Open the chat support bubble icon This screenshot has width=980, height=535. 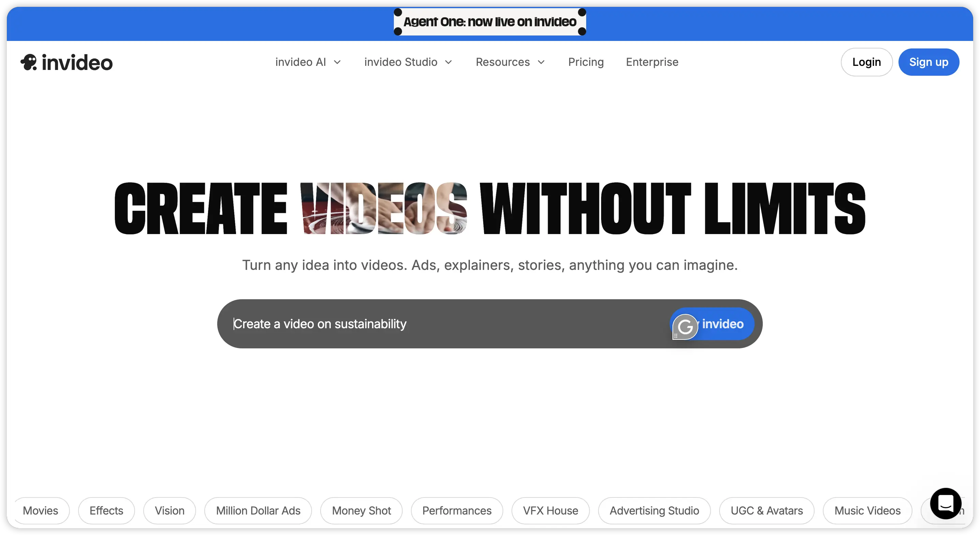(x=945, y=503)
